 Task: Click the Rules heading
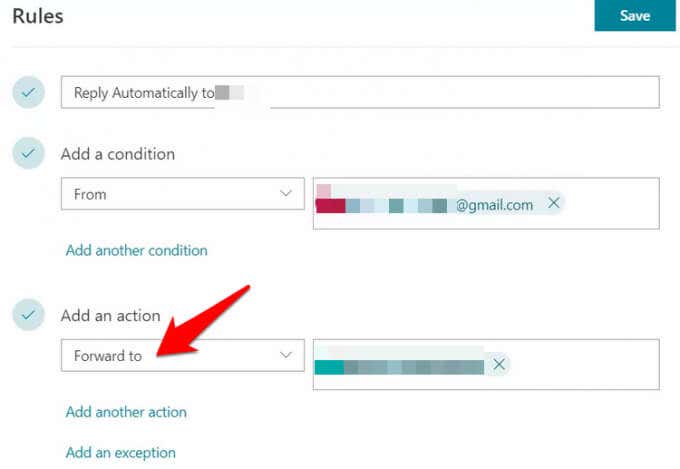click(x=36, y=16)
